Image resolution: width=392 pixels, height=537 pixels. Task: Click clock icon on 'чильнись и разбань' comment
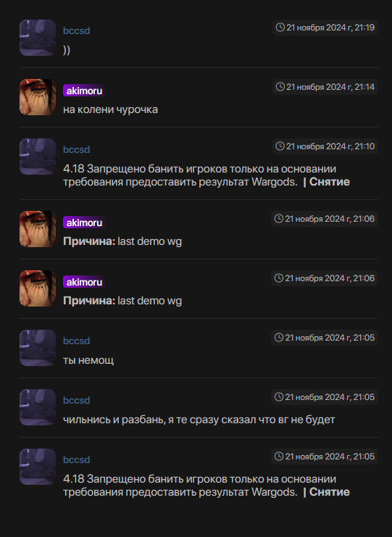click(279, 397)
